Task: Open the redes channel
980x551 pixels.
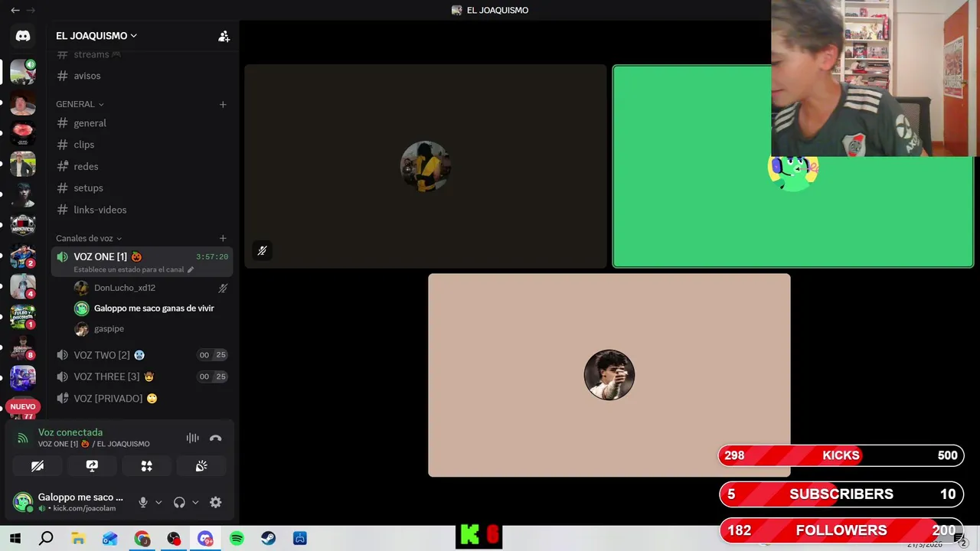Action: 142,166
